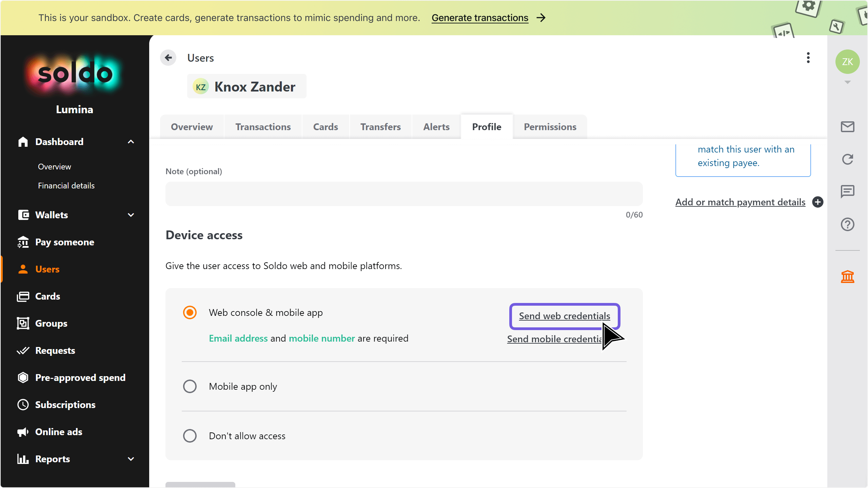Switch to the Permissions tab
868x488 pixels.
[x=550, y=127]
